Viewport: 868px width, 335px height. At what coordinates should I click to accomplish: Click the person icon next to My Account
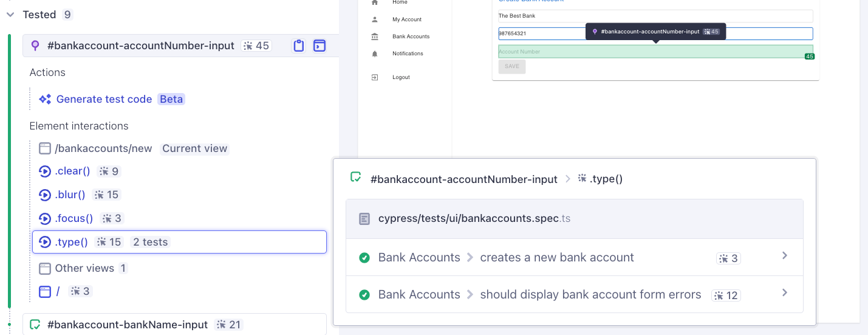coord(375,19)
